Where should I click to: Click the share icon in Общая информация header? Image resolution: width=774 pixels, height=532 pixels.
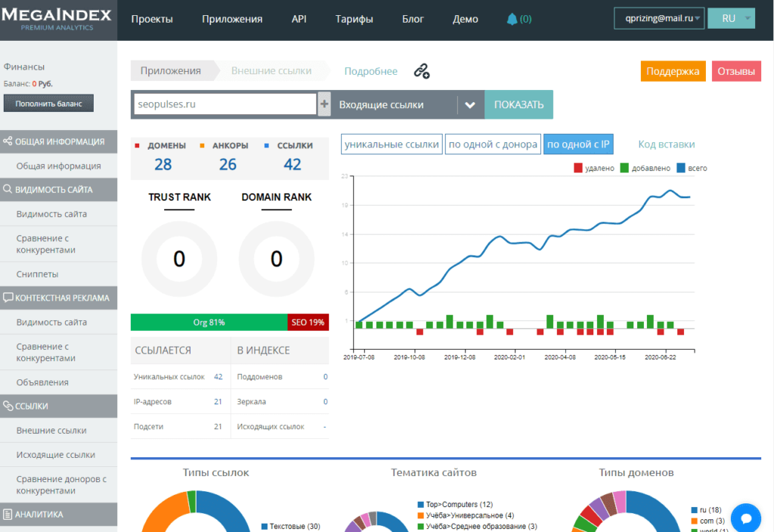tap(8, 141)
